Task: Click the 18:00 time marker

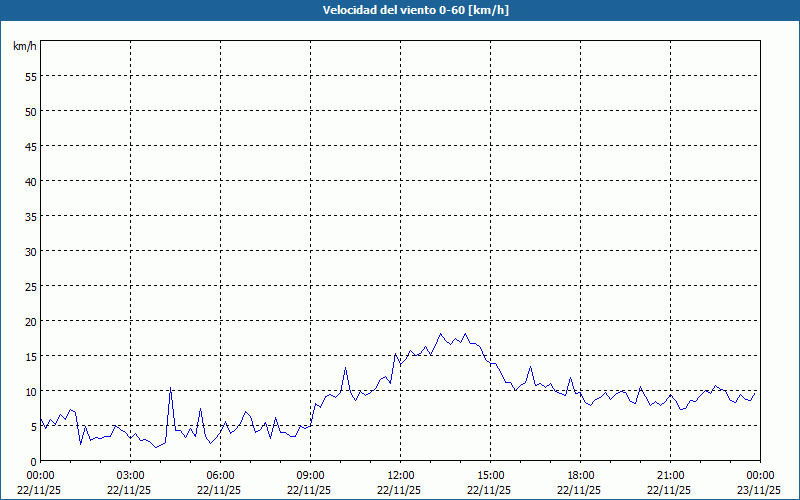Action: [x=580, y=474]
